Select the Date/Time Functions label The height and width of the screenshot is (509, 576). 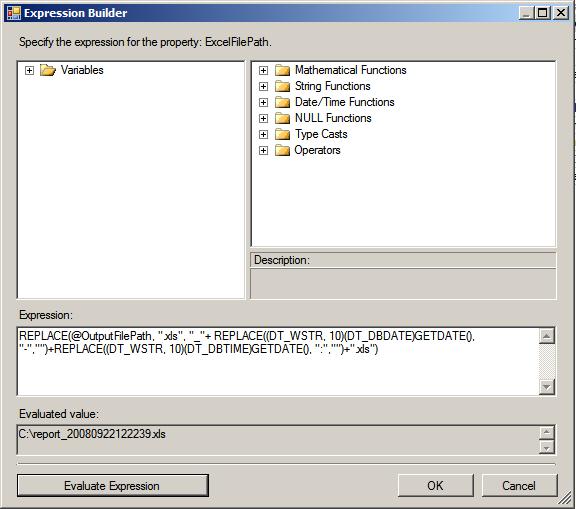coord(345,102)
